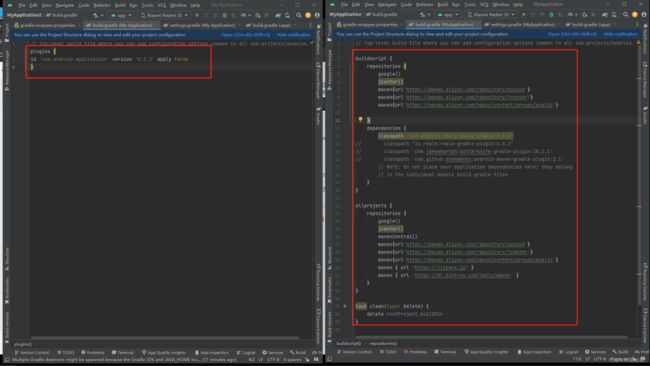Open App Quality Insights in left window
The width and height of the screenshot is (650, 366).
(x=164, y=353)
